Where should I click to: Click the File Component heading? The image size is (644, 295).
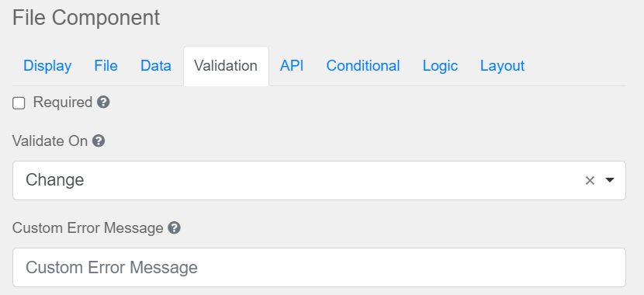[86, 18]
